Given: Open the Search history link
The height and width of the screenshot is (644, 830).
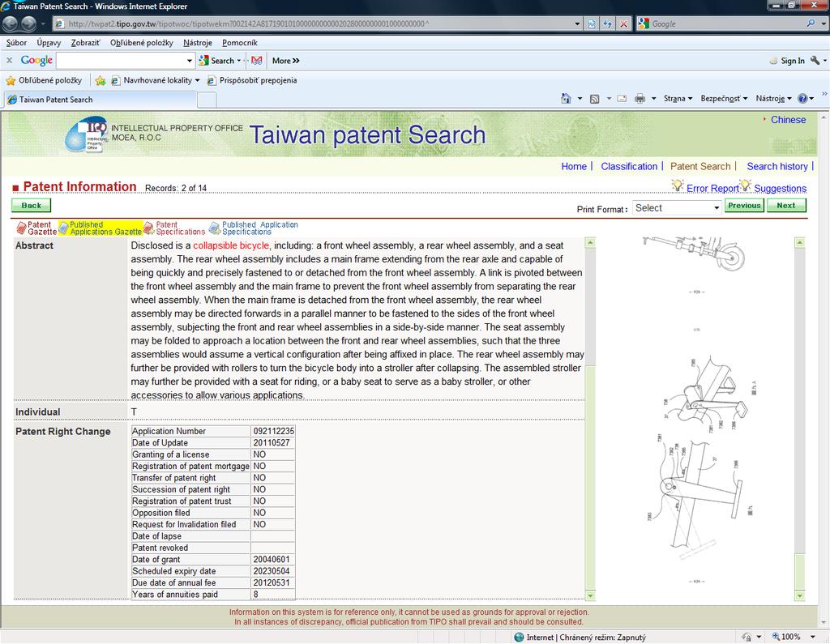Looking at the screenshot, I should (x=777, y=166).
